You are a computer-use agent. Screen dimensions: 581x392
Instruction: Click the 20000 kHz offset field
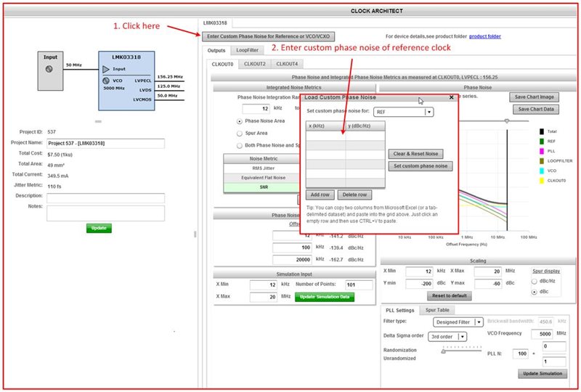tap(292, 259)
